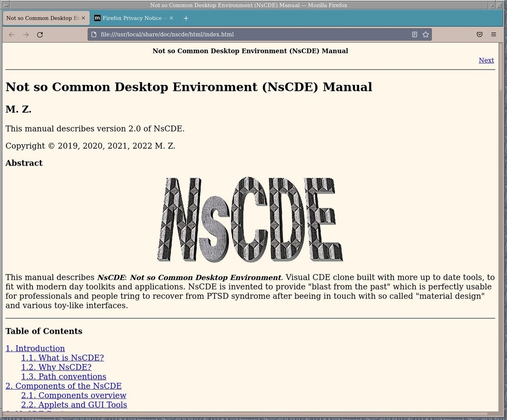Viewport: 507px width, 420px height.
Task: Click the page file icon in address bar
Action: 94,35
